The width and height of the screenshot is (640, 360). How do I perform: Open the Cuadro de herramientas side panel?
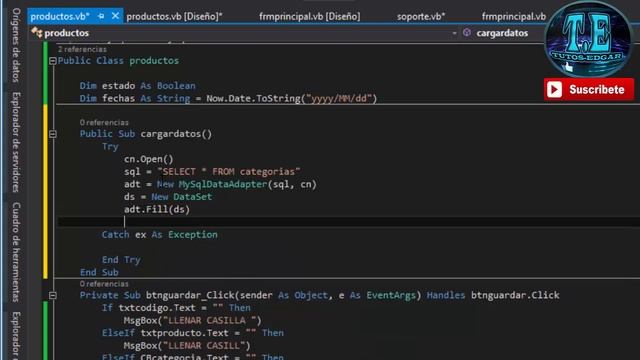pyautogui.click(x=16, y=252)
